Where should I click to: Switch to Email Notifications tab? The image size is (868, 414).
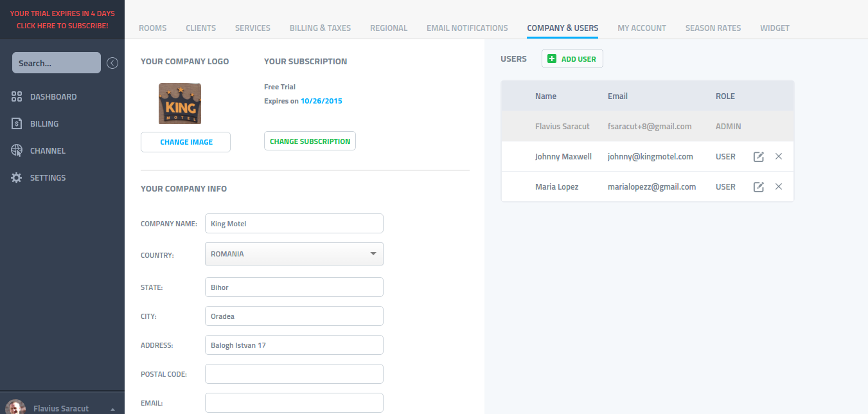(467, 28)
